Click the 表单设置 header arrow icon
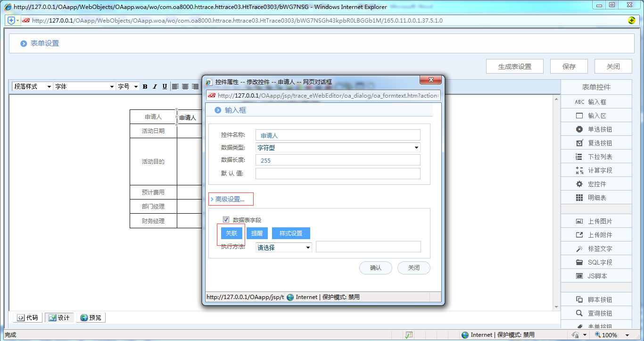This screenshot has height=341, width=644. (24, 43)
